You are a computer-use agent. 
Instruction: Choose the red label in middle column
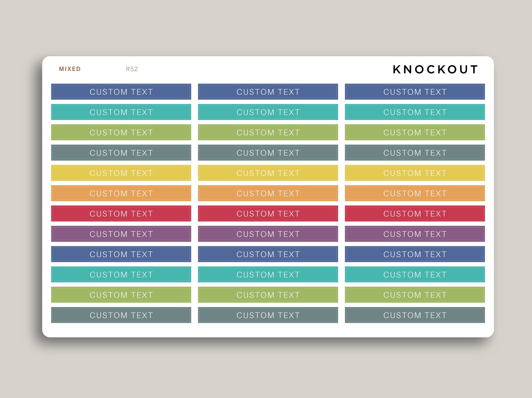[x=268, y=214]
